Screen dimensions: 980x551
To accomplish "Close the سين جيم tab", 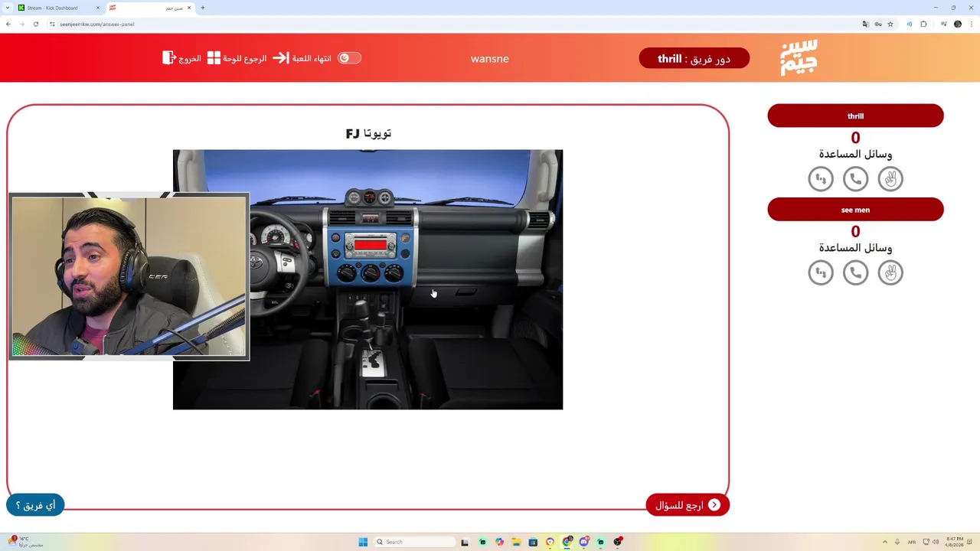I will [x=188, y=8].
